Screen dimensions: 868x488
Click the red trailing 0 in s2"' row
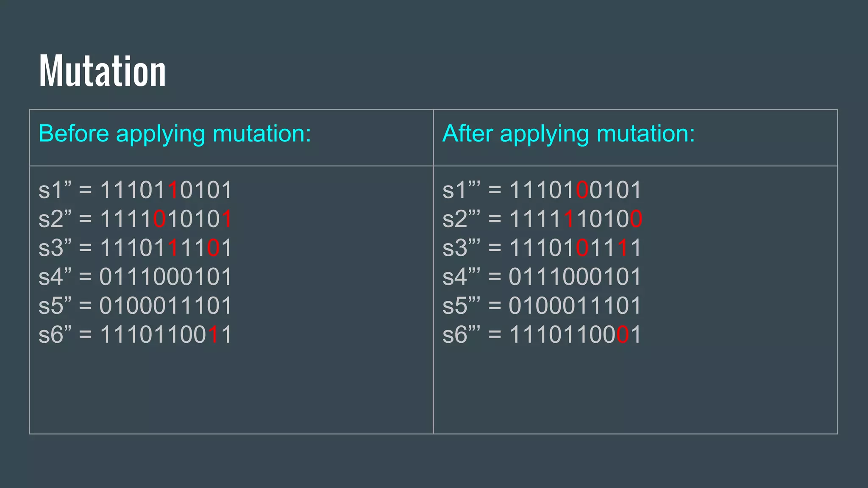[x=636, y=219]
